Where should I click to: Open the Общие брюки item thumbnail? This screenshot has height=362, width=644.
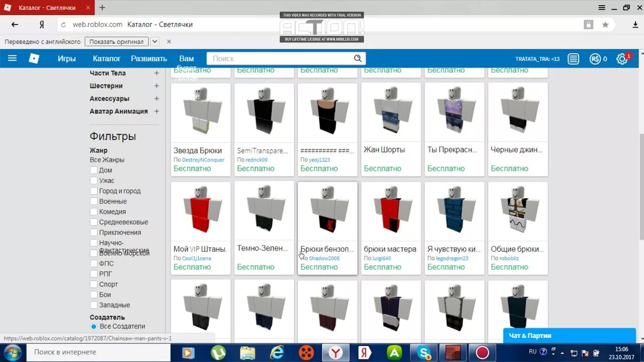(x=518, y=212)
